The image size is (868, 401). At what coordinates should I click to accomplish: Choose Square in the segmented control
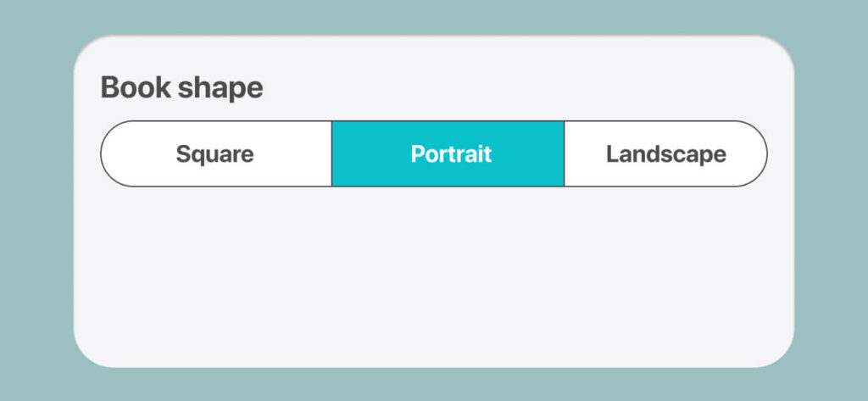[x=215, y=154]
